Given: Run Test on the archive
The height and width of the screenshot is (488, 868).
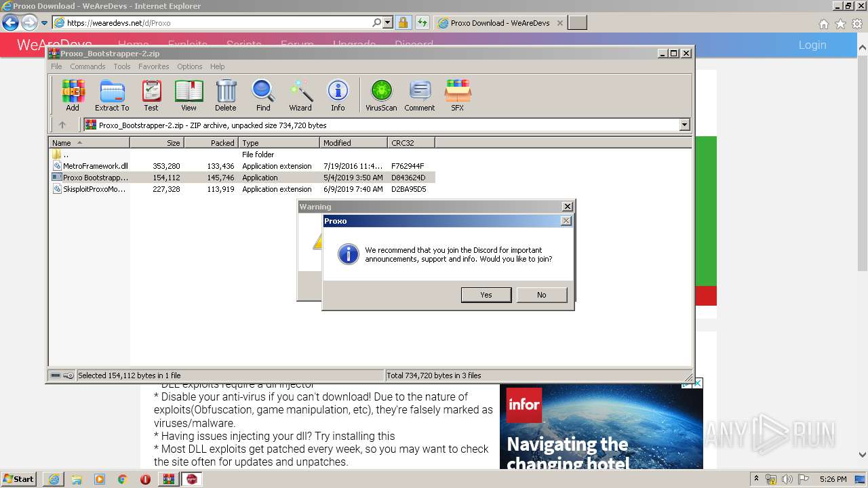Looking at the screenshot, I should point(151,96).
